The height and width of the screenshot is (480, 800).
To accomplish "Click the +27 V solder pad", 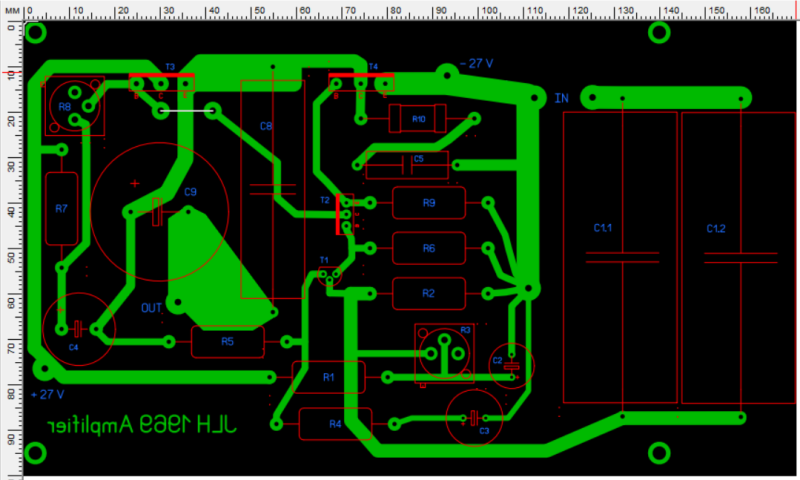I will click(x=44, y=368).
